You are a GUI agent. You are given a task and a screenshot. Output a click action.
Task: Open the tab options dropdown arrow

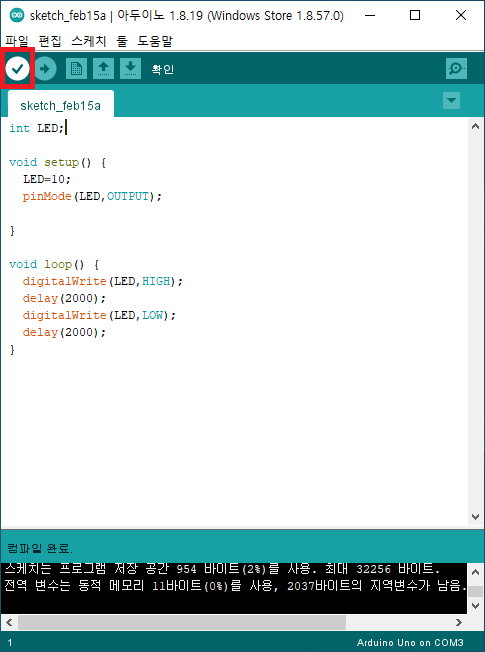pos(451,101)
